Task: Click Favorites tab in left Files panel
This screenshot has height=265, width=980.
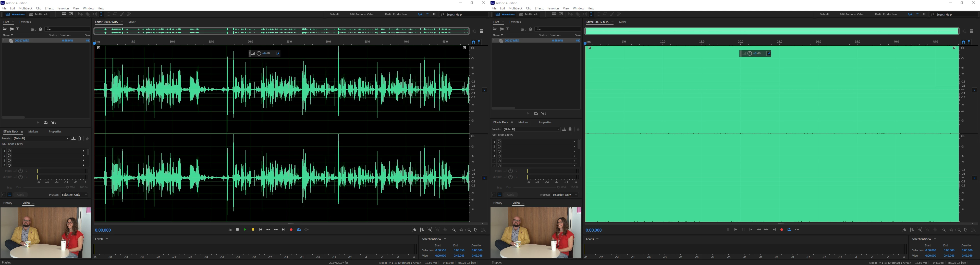Action: (25, 22)
